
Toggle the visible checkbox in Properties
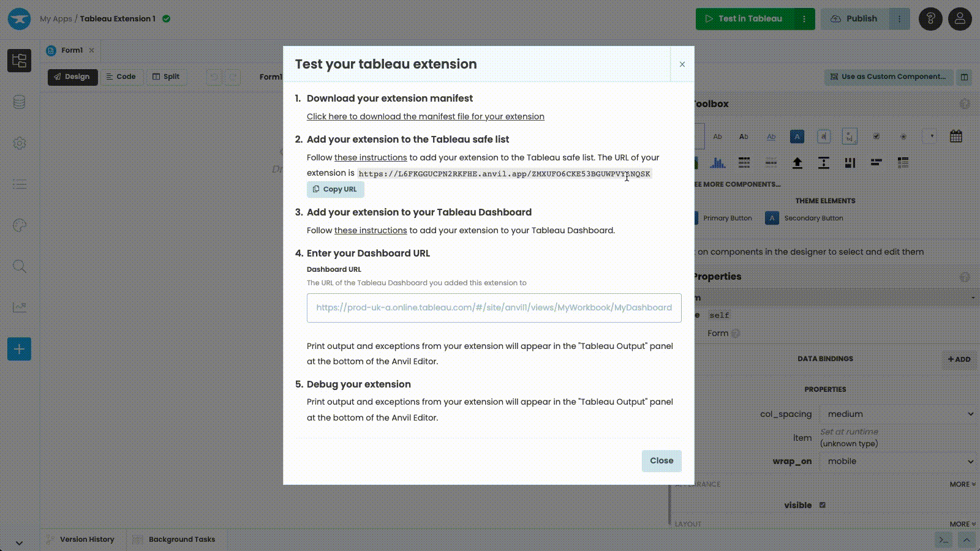823,505
